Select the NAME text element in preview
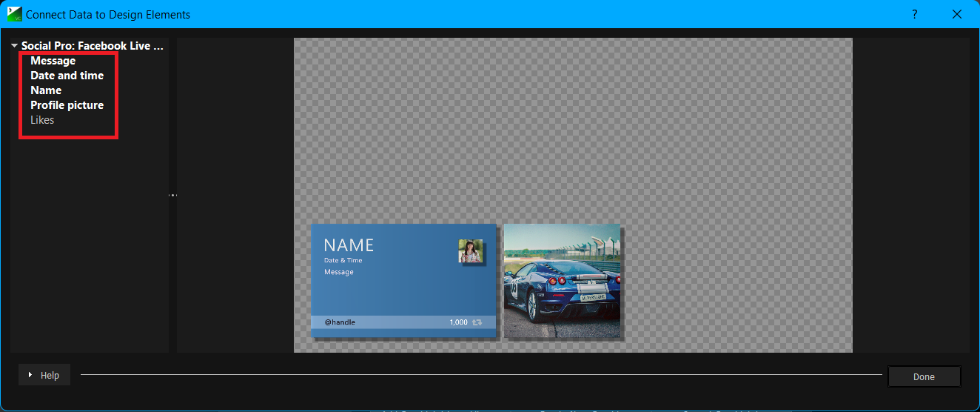 (x=349, y=245)
